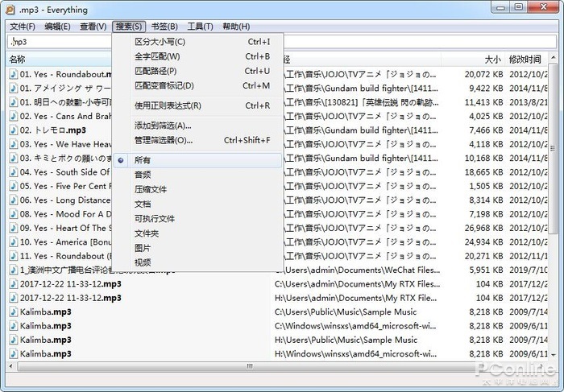Sort by the 名称 column header
The image size is (564, 392).
tap(60, 60)
